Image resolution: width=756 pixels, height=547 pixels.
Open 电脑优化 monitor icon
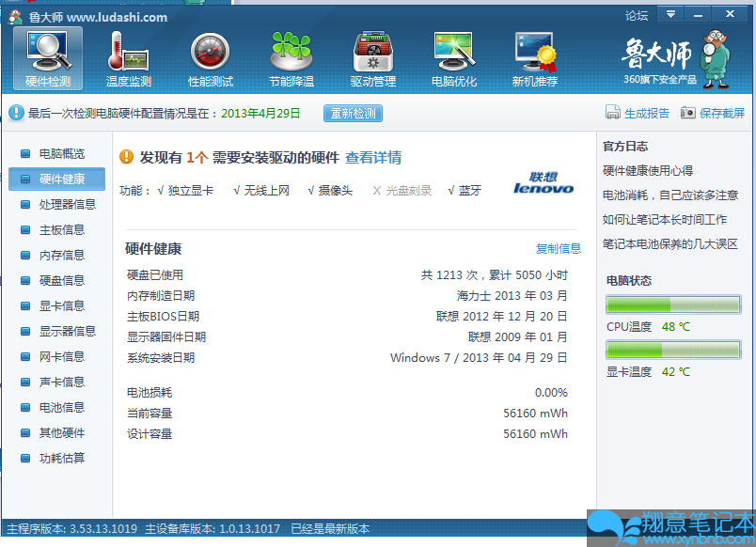[x=454, y=58]
